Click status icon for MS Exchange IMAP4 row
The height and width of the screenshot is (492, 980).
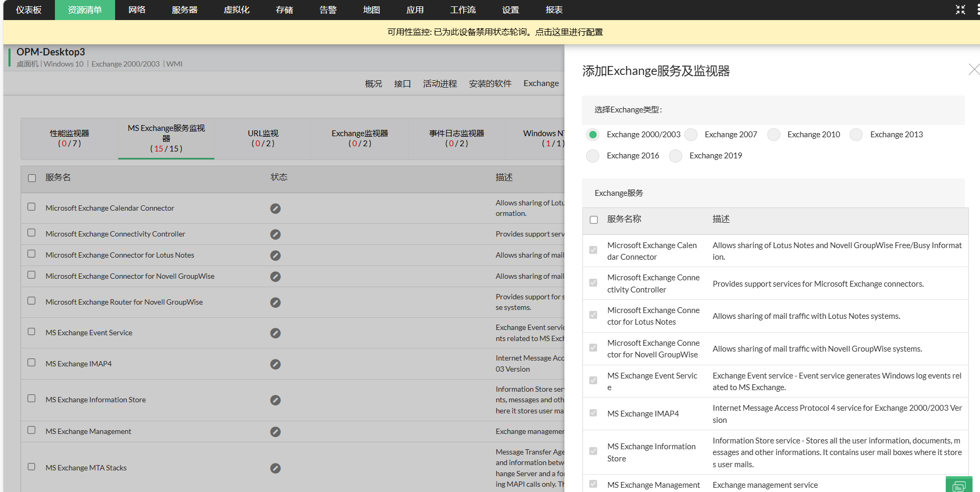275,364
